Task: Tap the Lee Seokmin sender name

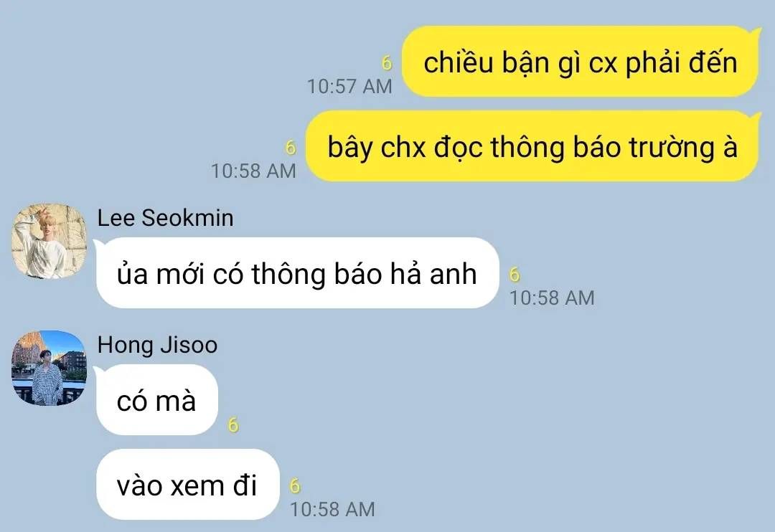Action: 165,218
